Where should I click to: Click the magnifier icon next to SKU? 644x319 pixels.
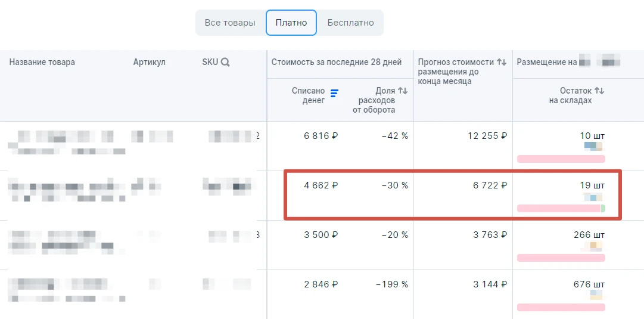[x=225, y=62]
